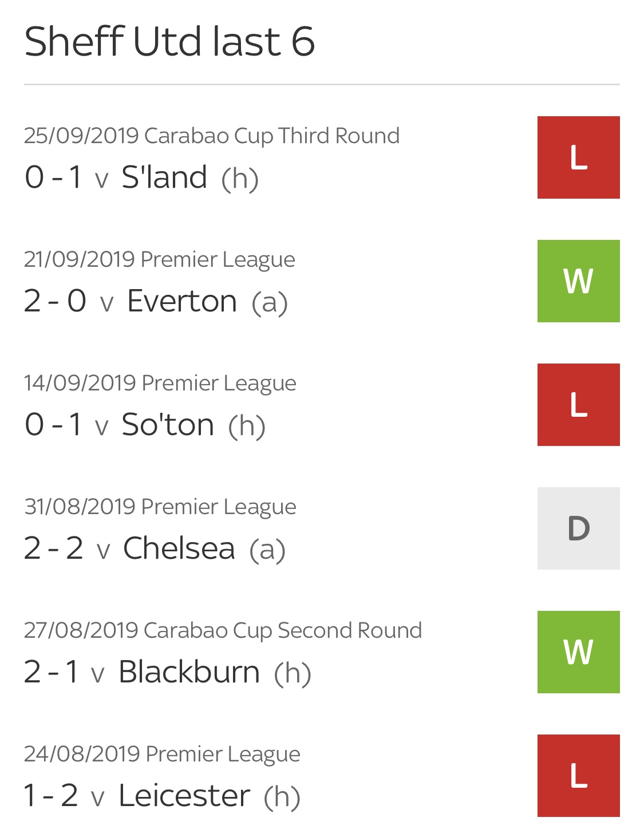This screenshot has height=837, width=644.
Task: Click the red L badge for S'land match
Action: [x=578, y=157]
